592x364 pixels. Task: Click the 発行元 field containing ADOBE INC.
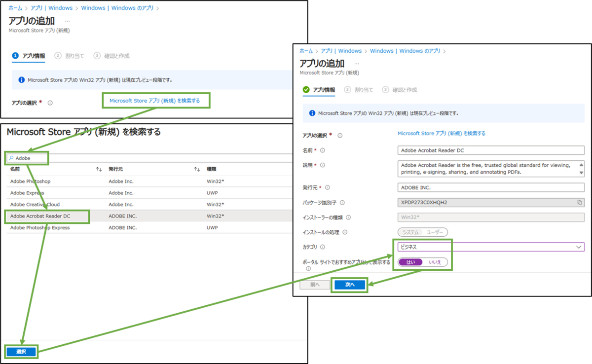pos(491,187)
